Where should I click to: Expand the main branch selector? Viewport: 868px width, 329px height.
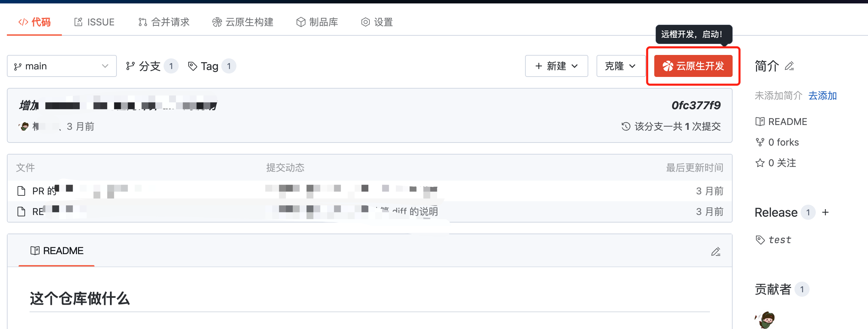(62, 66)
